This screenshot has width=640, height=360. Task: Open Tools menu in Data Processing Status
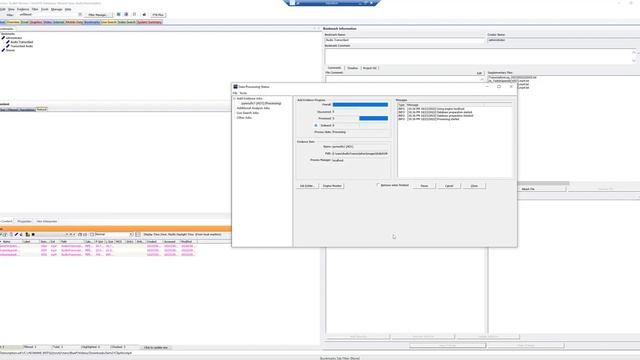(243, 93)
